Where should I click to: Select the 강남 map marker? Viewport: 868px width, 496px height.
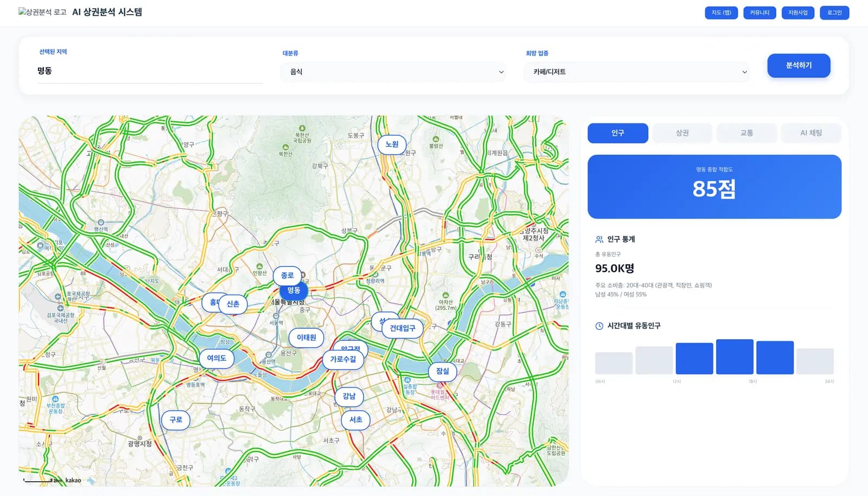tap(349, 396)
